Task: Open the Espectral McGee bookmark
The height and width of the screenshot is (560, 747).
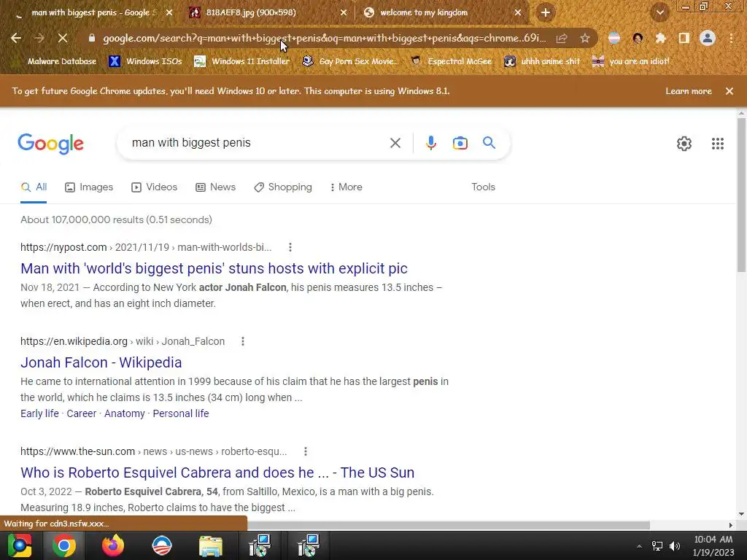Action: (x=452, y=61)
